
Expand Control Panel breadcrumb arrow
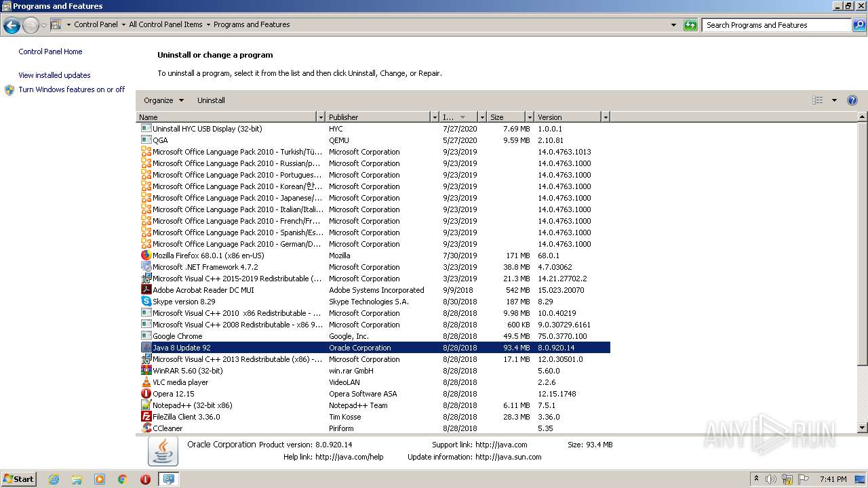[123, 25]
